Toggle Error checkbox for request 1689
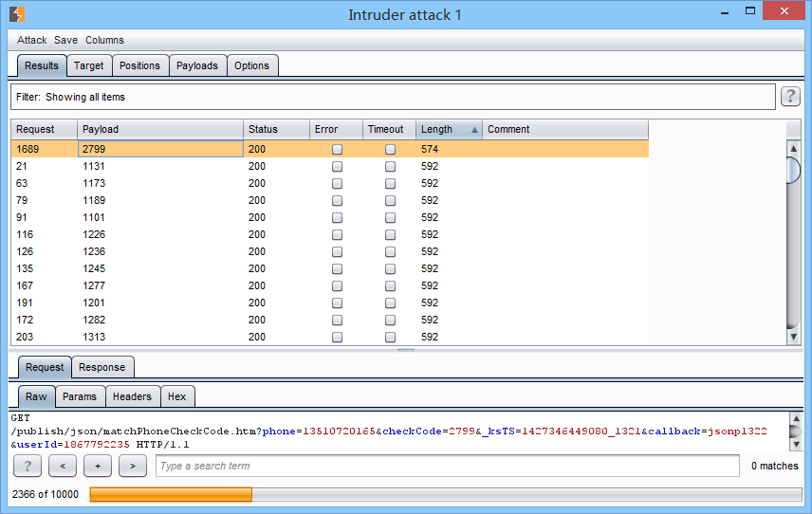This screenshot has width=812, height=514. [x=337, y=149]
